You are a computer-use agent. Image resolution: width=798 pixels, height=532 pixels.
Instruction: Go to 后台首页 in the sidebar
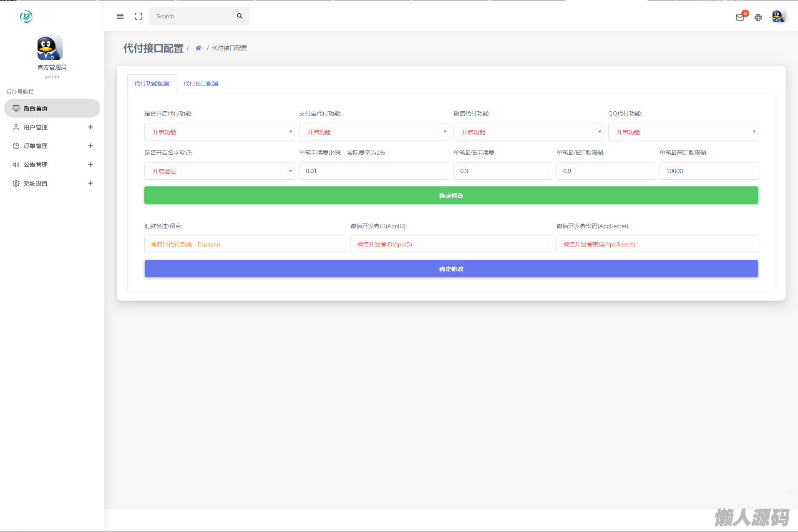click(52, 108)
